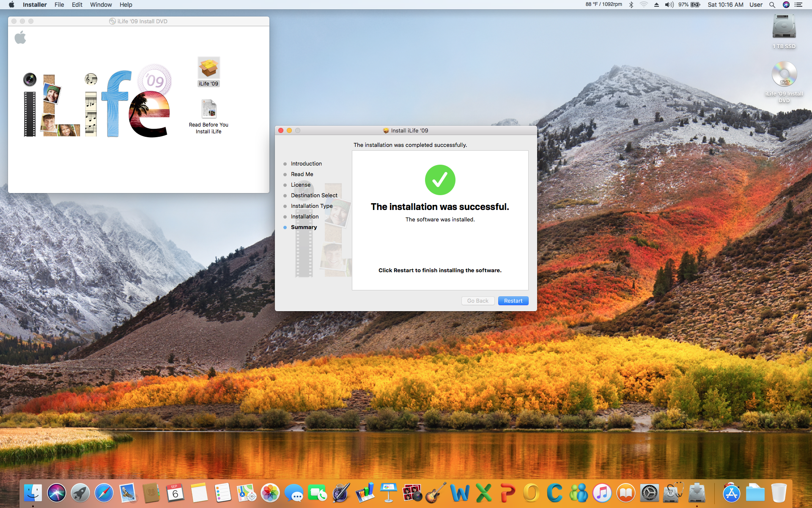Open Microsoft Outlook from the Dock
This screenshot has height=508, width=812.
[x=531, y=493]
